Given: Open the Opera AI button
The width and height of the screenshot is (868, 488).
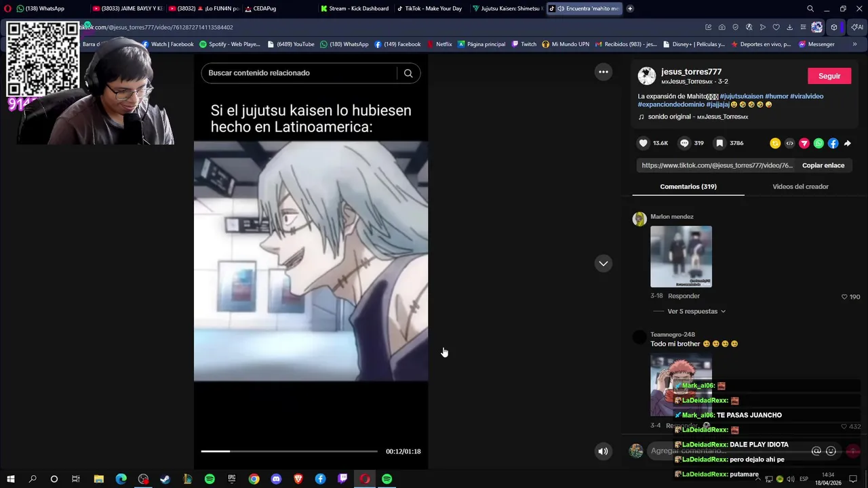Looking at the screenshot, I should point(857,27).
